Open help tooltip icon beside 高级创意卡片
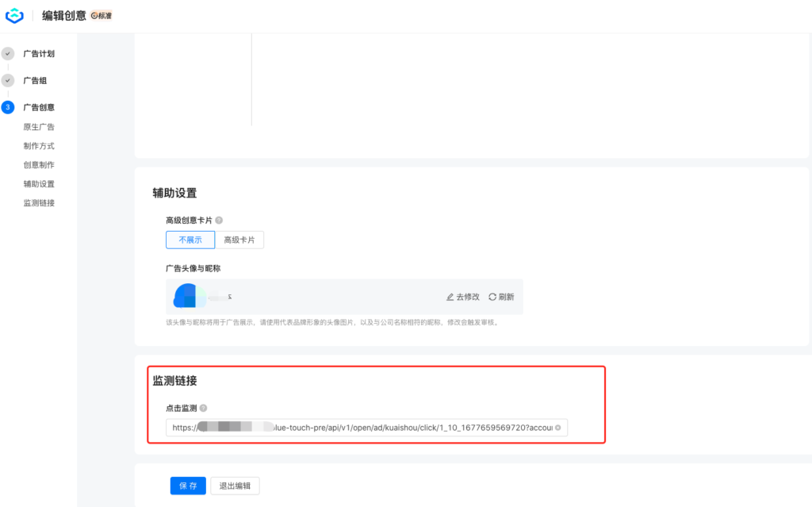 click(219, 221)
